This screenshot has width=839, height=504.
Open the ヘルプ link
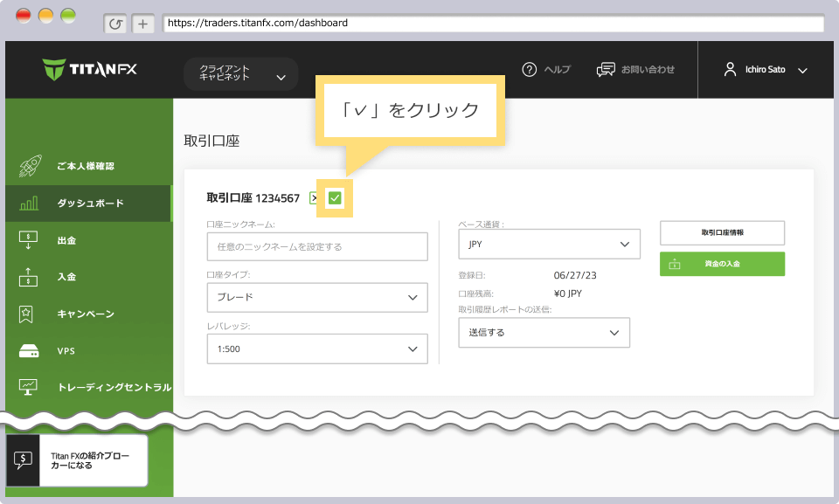(557, 70)
